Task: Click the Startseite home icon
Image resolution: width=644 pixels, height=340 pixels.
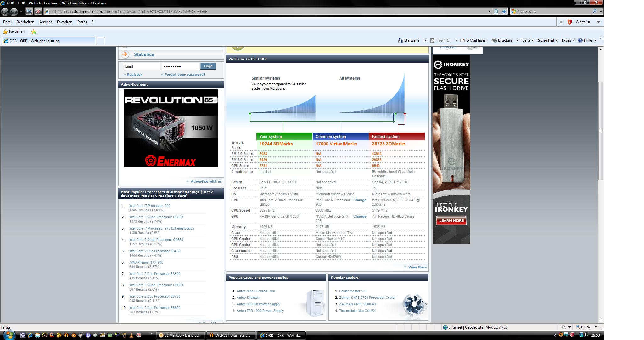Action: [x=400, y=40]
